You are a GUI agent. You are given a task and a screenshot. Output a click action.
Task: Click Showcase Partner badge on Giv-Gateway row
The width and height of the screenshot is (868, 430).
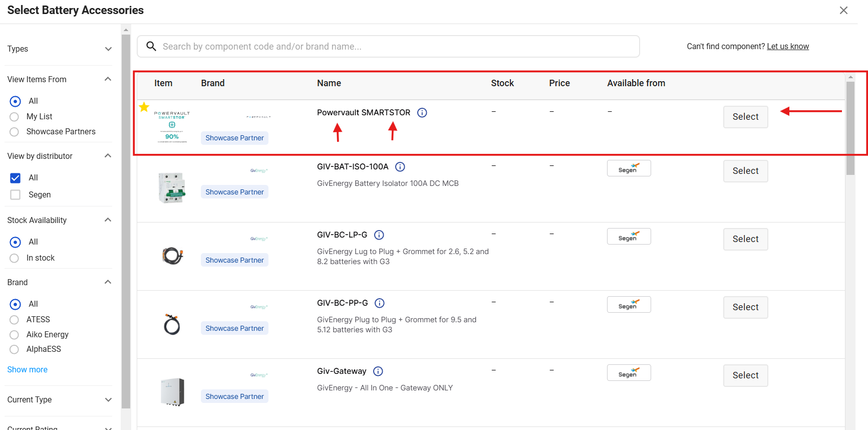coord(234,396)
